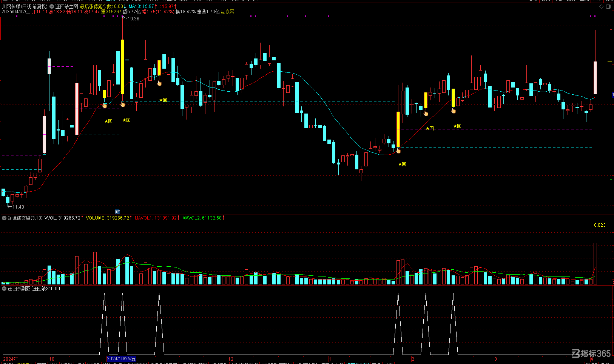
Task: Click the highlighted date label 2024/10/25/五
Action: click(x=121, y=359)
